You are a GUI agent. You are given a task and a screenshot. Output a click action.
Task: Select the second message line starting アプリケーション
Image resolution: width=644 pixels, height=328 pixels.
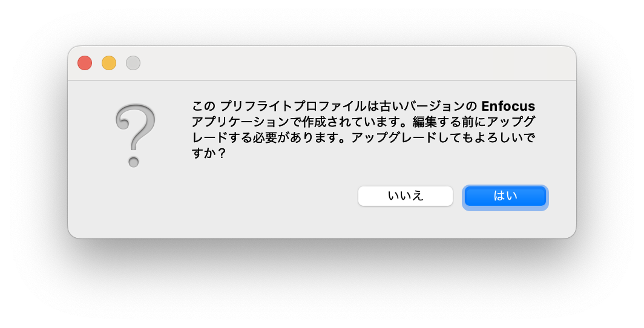pos(364,122)
